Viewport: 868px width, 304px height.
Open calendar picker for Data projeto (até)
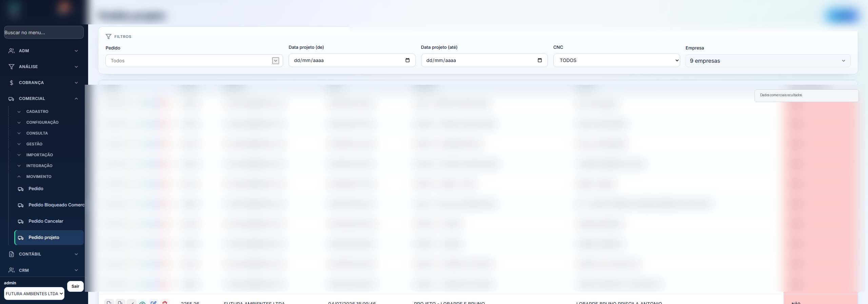tap(540, 60)
